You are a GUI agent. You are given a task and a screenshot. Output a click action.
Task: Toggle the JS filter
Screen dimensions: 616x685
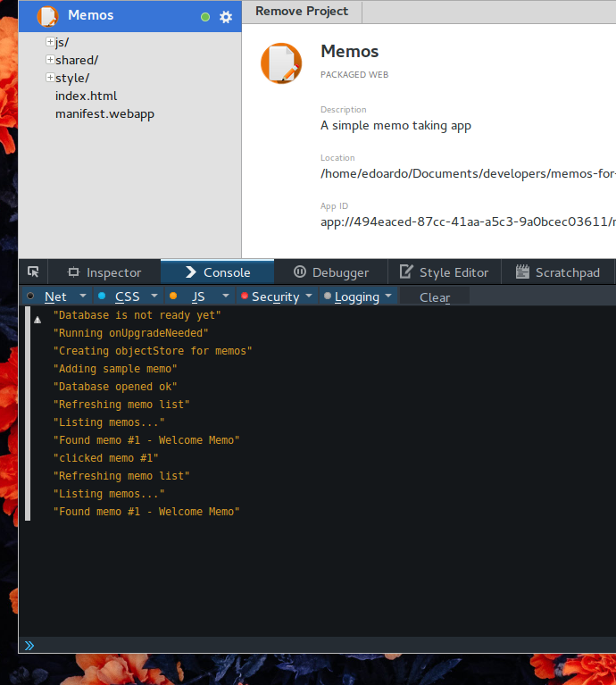(198, 297)
